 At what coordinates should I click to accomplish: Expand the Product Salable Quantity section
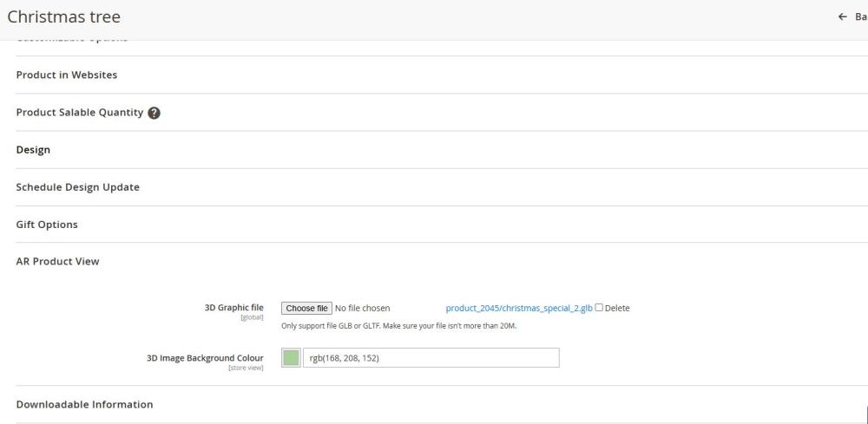tap(80, 113)
